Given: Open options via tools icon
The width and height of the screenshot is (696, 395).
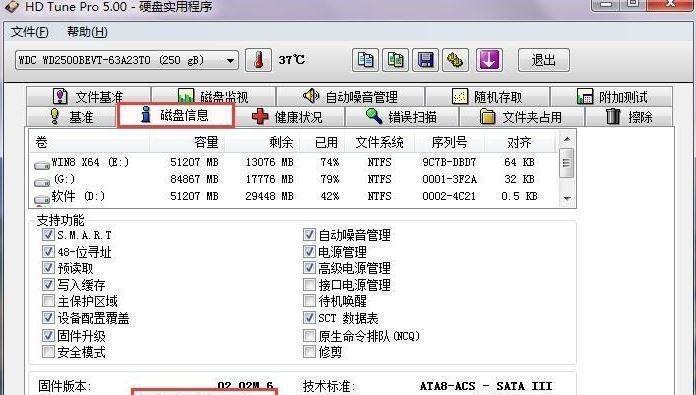Looking at the screenshot, I should (455, 60).
